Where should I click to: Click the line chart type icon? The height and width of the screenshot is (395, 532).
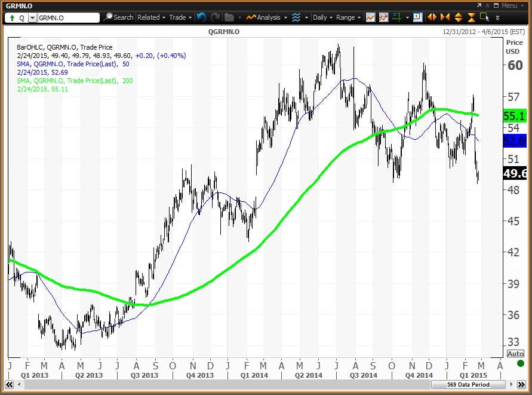pos(371,17)
